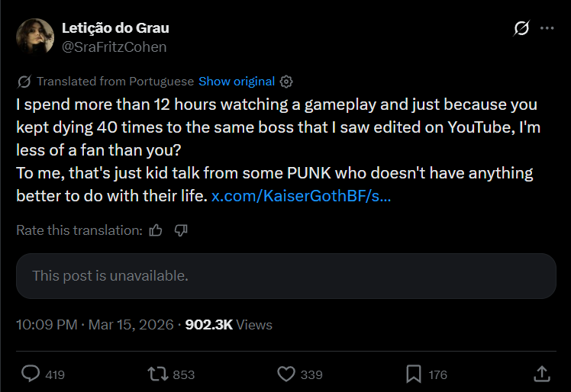
Task: Open Grok icon at top right
Action: (521, 28)
